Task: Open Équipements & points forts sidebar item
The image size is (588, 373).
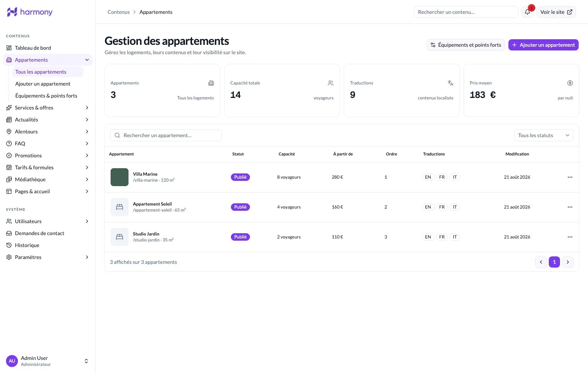Action: 48,96
